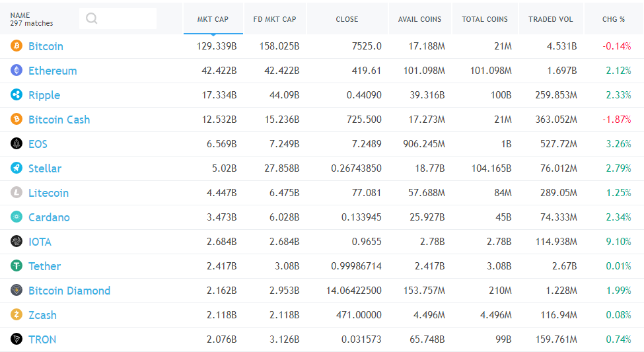Open the Bitcoin Cash link
644x352 pixels.
pos(59,120)
